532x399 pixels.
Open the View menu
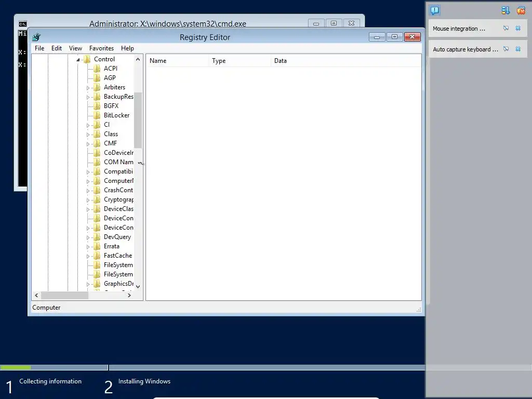click(x=75, y=48)
